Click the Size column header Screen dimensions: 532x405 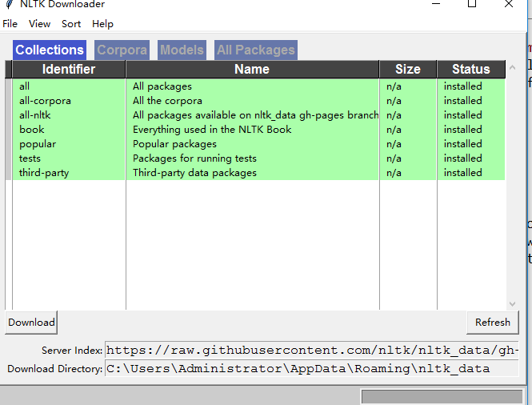click(x=408, y=70)
